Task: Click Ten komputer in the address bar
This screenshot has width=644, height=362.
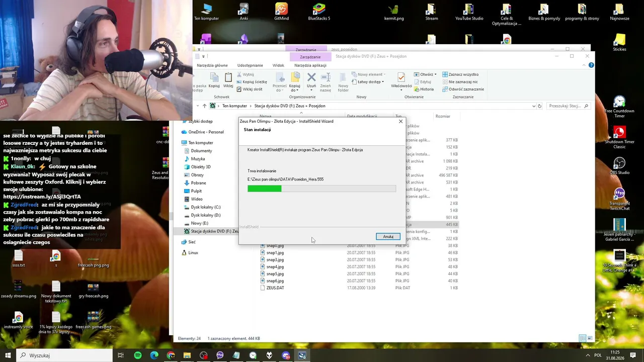Action: pos(234,106)
